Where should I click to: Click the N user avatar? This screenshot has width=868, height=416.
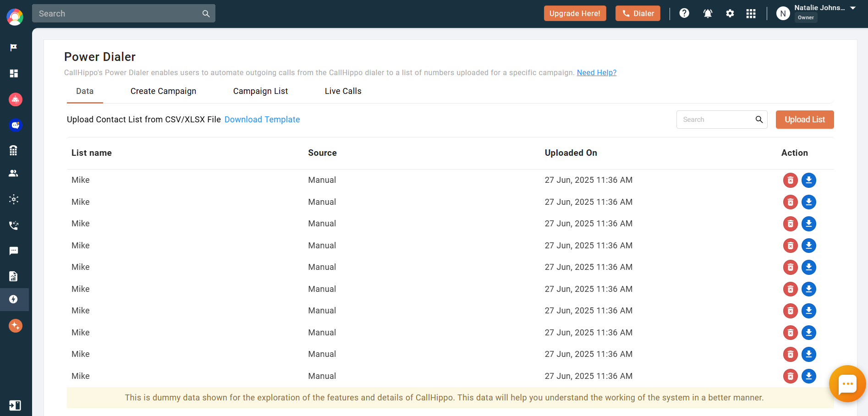pyautogui.click(x=783, y=13)
